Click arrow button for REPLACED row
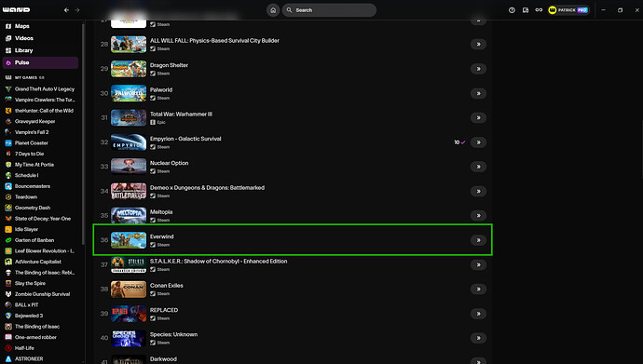The width and height of the screenshot is (643, 364). click(x=478, y=314)
